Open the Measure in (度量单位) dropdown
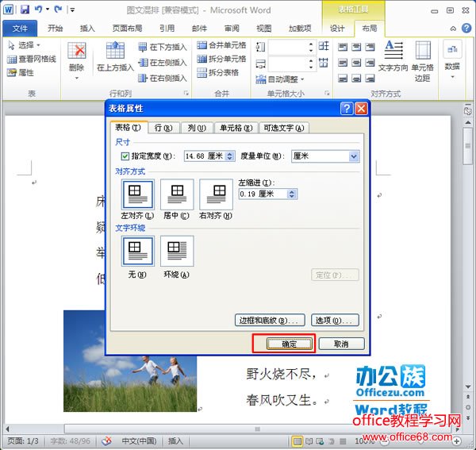 pyautogui.click(x=354, y=156)
